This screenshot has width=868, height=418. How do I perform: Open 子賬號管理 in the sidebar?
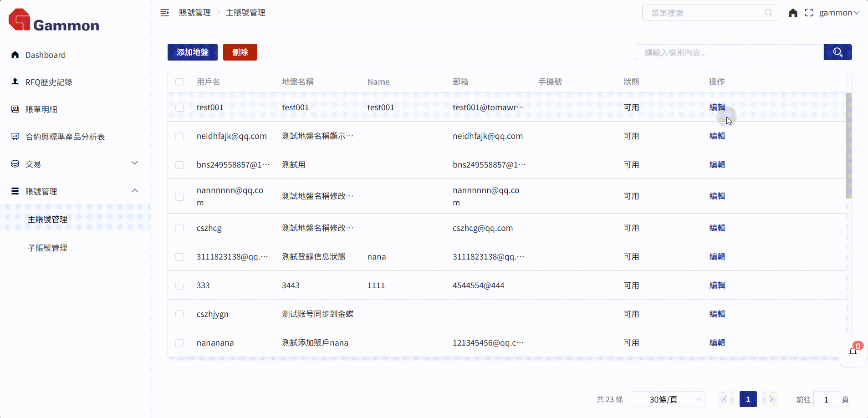pyautogui.click(x=47, y=248)
